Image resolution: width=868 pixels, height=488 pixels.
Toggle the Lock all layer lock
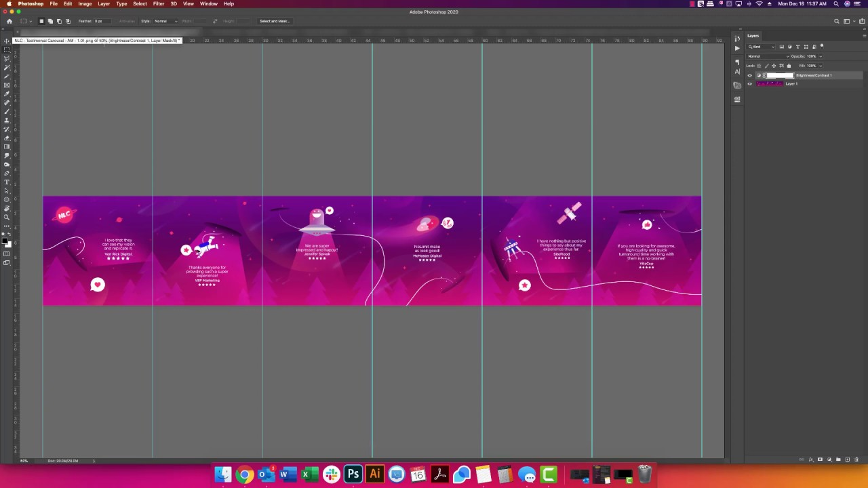click(x=789, y=66)
